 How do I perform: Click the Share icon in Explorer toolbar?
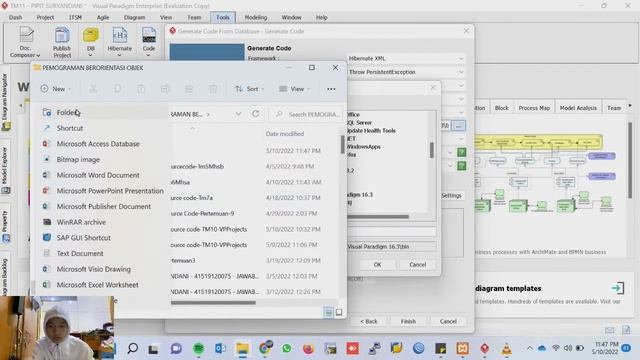tap(189, 89)
